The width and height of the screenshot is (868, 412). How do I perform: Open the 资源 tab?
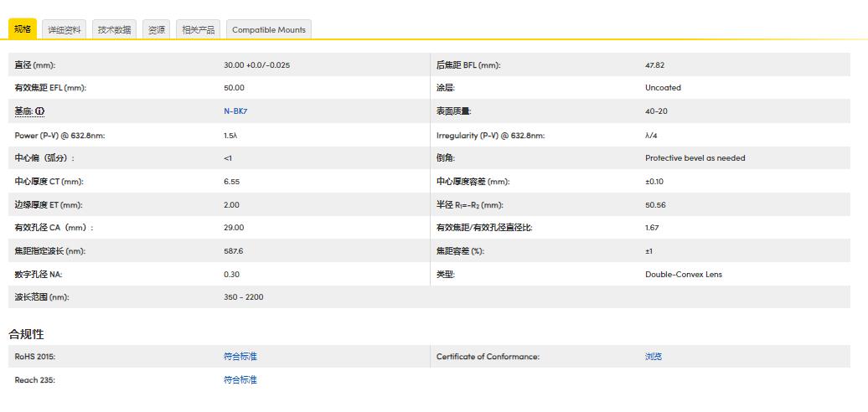pyautogui.click(x=156, y=30)
